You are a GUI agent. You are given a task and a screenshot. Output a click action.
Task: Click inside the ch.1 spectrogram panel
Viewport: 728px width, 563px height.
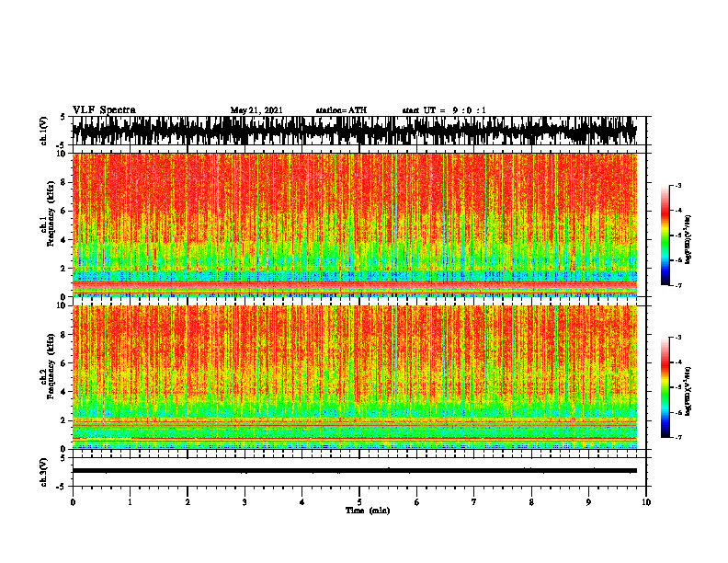point(355,224)
